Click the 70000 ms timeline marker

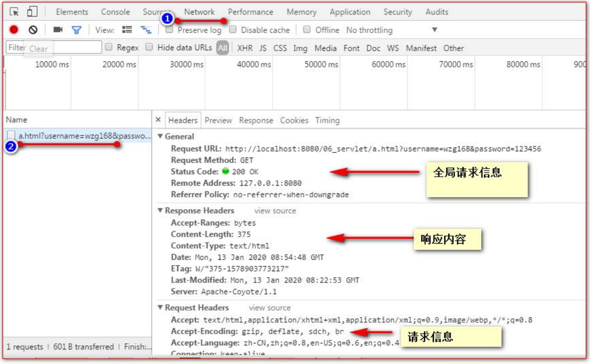tap(455, 64)
